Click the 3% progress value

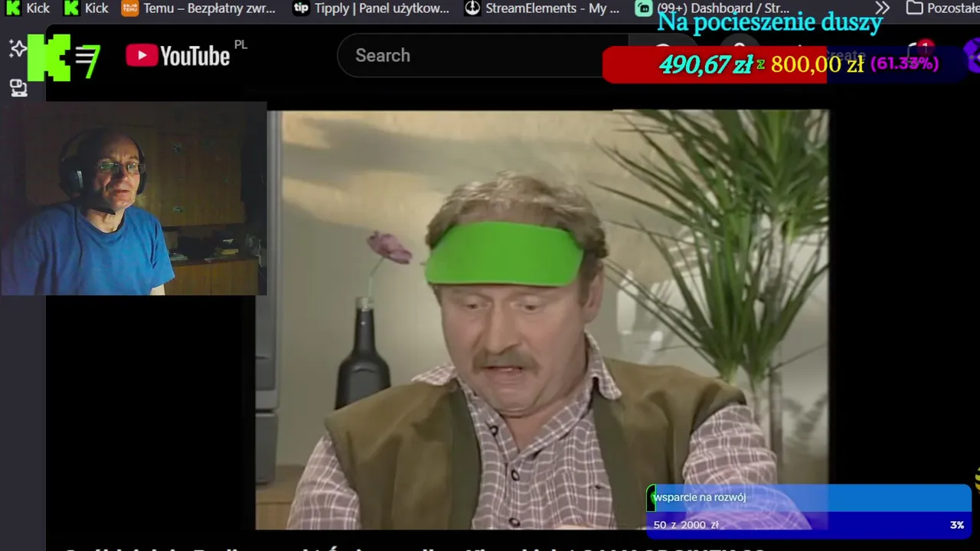point(957,525)
